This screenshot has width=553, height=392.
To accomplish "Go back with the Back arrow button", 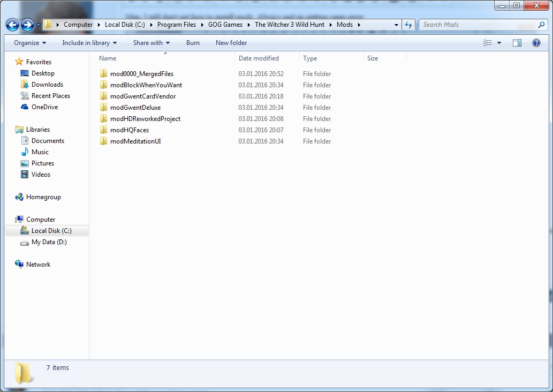I will point(12,25).
